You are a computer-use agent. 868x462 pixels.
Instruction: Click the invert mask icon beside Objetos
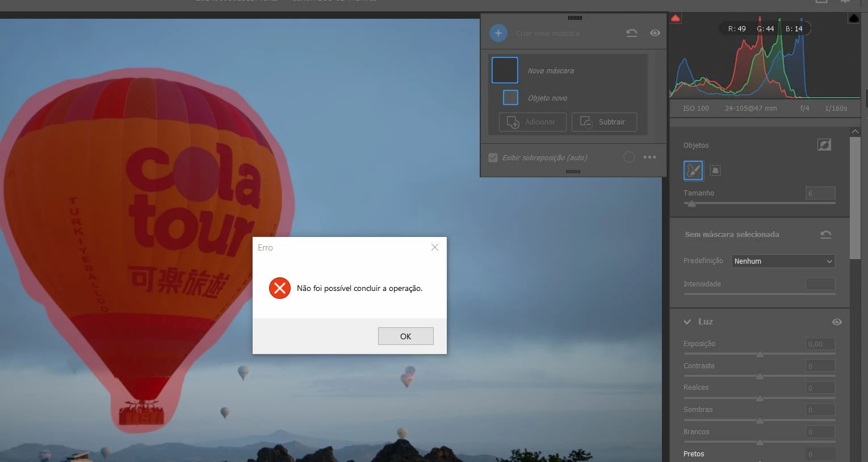coord(824,145)
